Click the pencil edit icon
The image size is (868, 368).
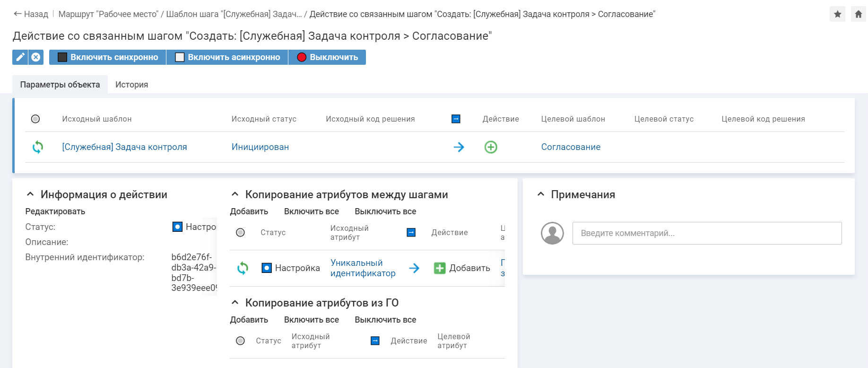coord(20,57)
